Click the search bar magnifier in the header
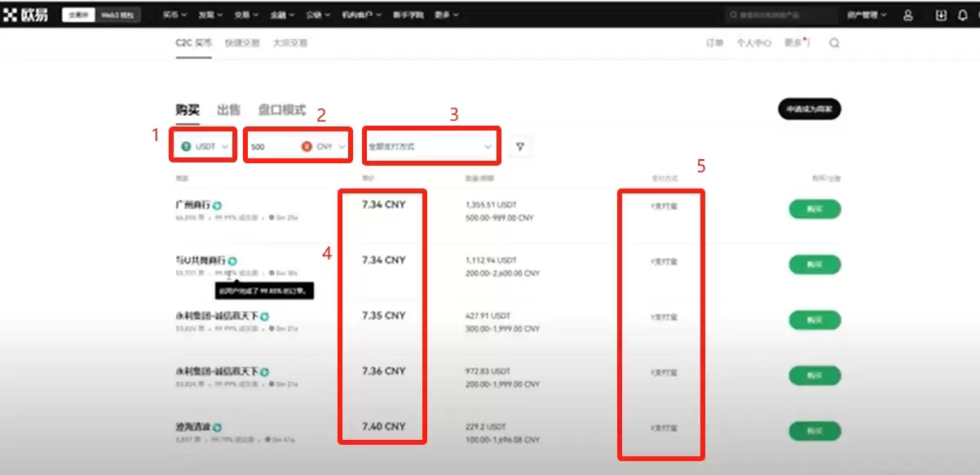 click(x=732, y=14)
